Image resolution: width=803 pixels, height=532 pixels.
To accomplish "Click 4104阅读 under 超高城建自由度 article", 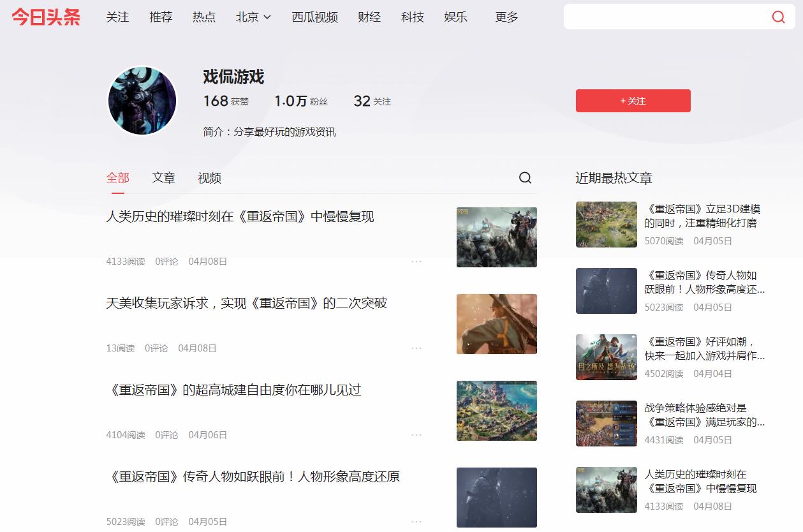I will click(126, 435).
